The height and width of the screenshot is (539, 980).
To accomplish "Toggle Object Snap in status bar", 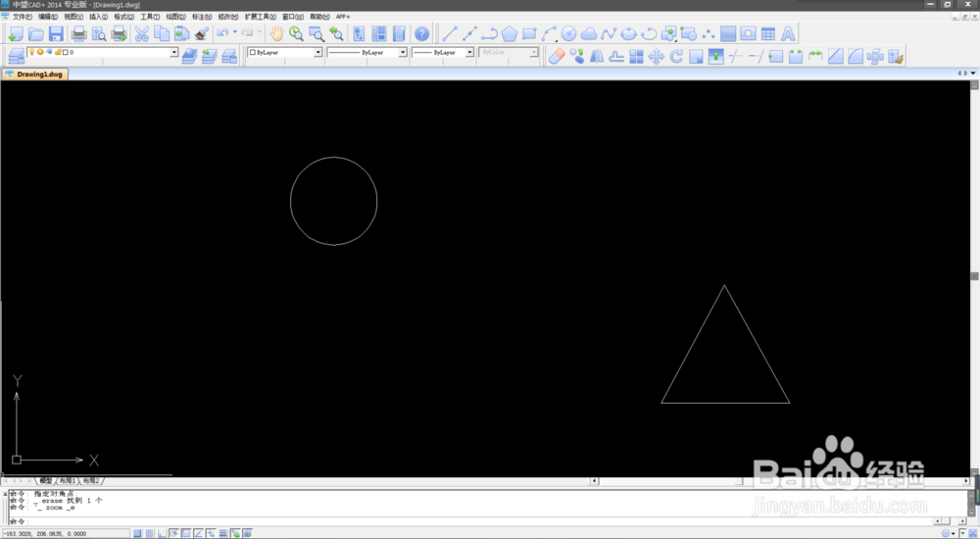I will coord(186,533).
